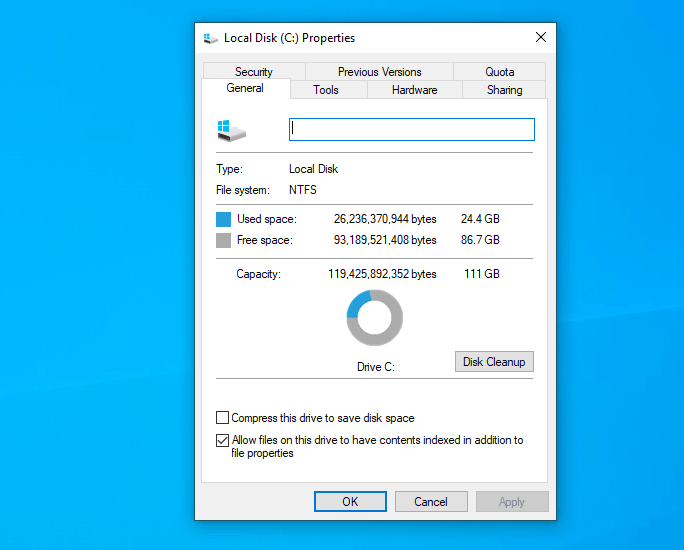The width and height of the screenshot is (684, 550).
Task: Click the '119,425,892,352 bytes' capacity value
Action: 382,274
